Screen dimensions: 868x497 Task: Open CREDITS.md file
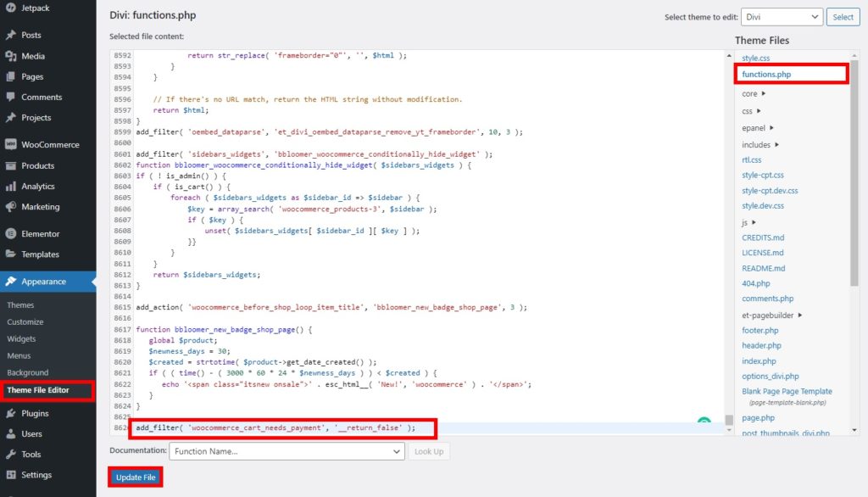tap(763, 237)
